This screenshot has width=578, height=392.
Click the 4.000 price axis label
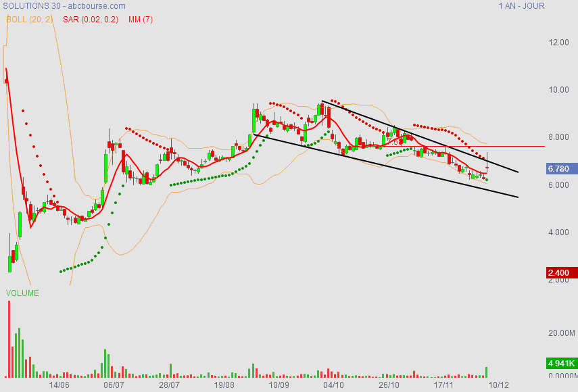click(x=558, y=232)
